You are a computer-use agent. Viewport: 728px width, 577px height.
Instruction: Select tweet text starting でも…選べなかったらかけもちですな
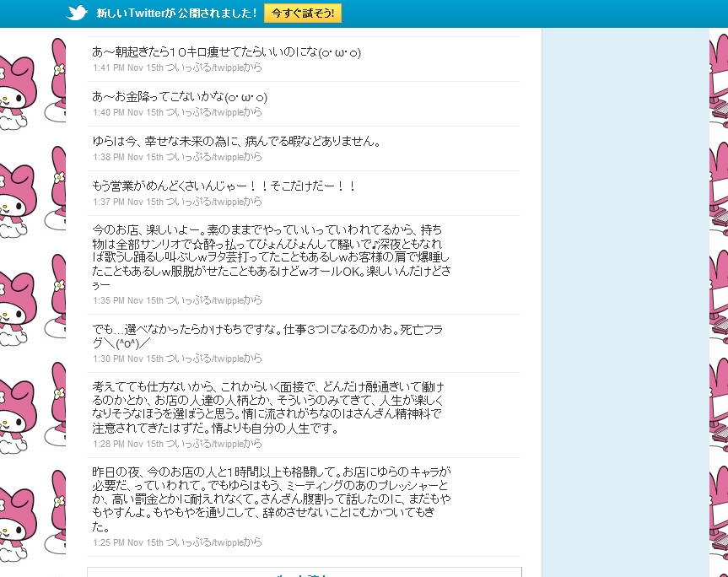click(267, 337)
